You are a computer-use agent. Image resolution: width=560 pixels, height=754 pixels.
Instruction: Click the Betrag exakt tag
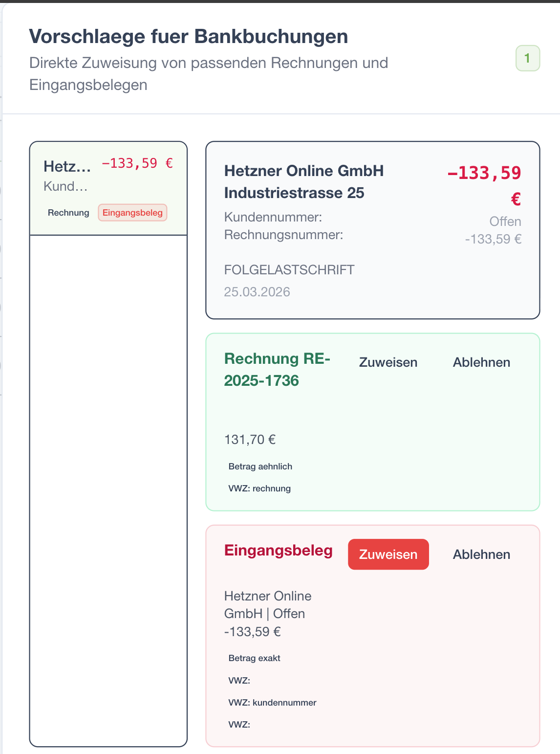click(x=254, y=658)
